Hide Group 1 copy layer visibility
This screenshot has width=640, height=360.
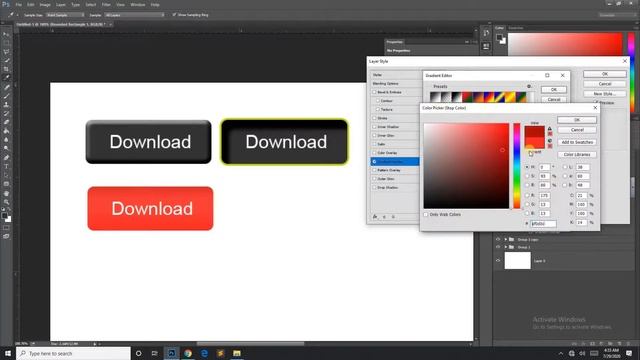[498, 239]
